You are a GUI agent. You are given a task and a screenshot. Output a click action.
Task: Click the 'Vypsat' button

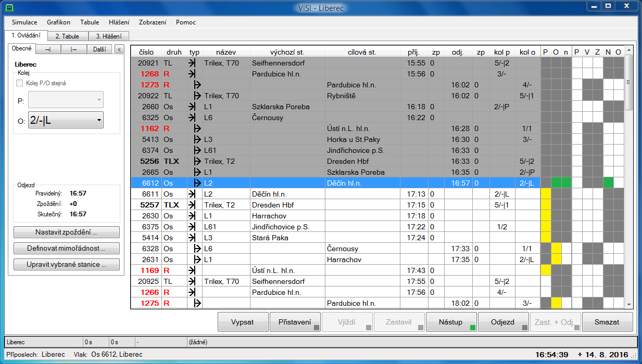click(x=243, y=322)
